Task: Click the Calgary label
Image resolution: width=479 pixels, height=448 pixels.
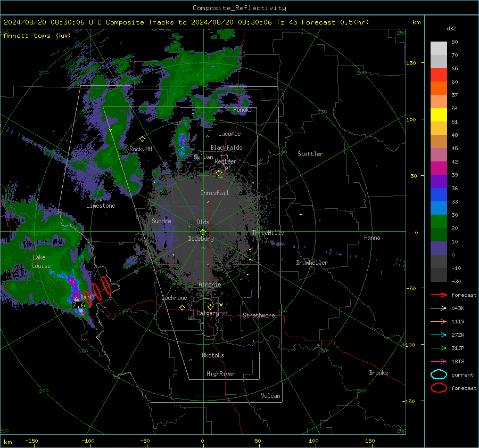Action: coord(208,313)
